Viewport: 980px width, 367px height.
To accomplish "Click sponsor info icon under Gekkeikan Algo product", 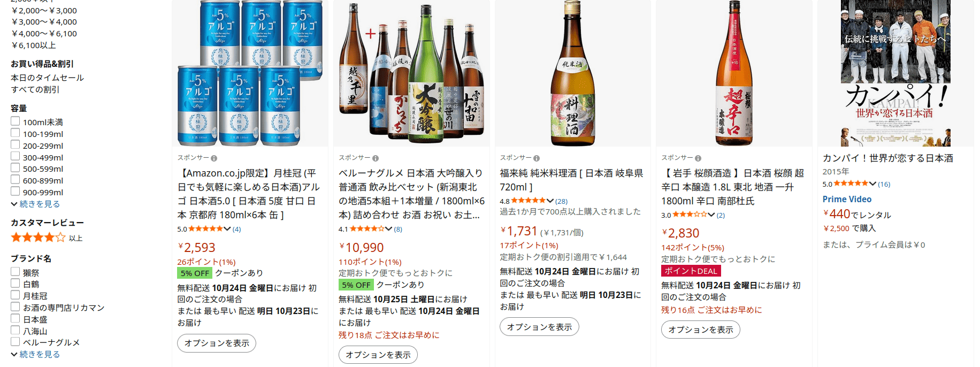I will 214,158.
